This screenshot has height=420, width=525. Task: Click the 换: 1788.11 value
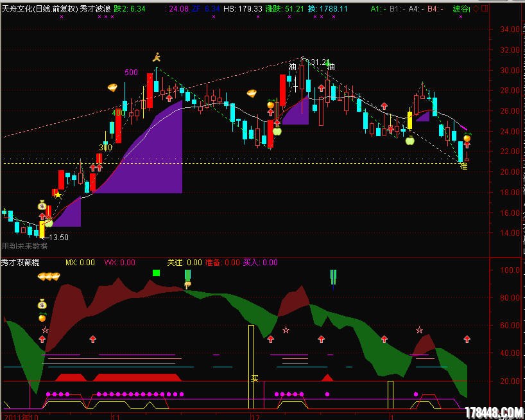[x=328, y=9]
